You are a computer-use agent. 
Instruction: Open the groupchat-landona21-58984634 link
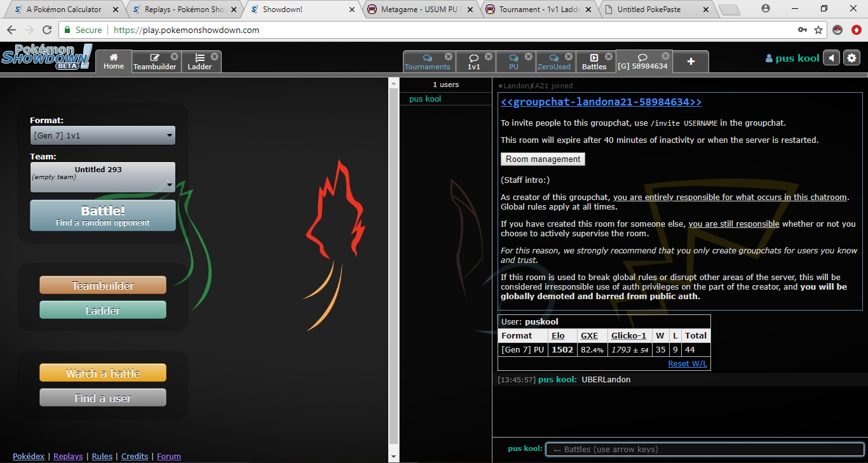point(601,102)
